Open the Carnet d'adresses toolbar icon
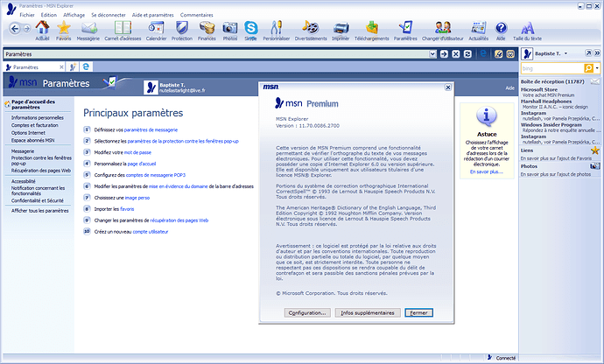 (x=122, y=30)
